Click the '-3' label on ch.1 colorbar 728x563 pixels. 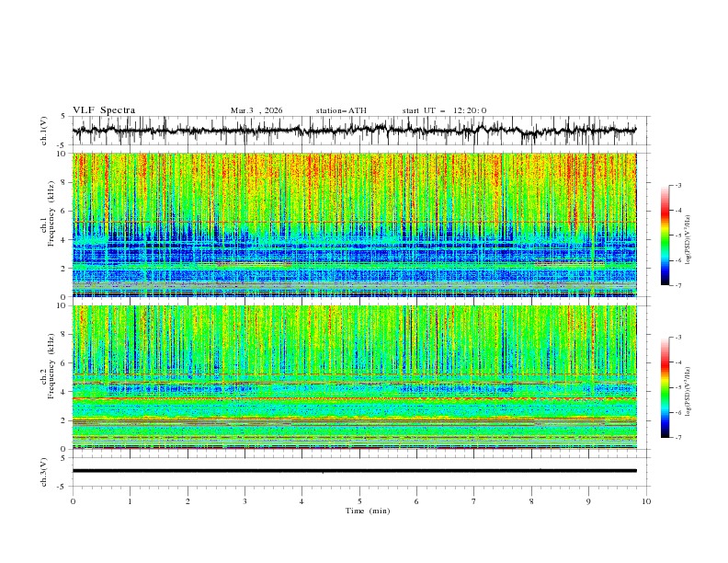pos(678,185)
